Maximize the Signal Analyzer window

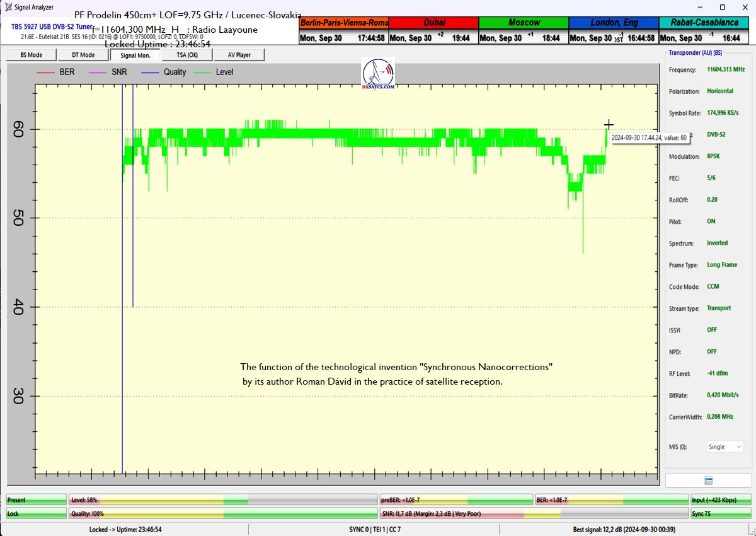click(722, 8)
